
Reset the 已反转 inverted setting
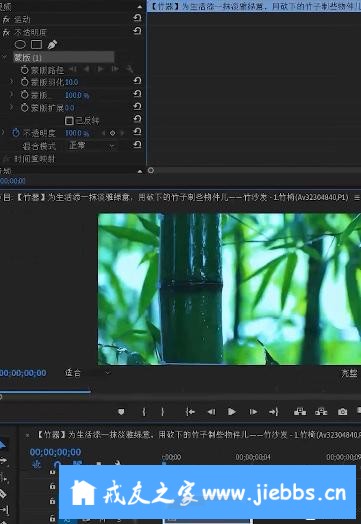137,119
